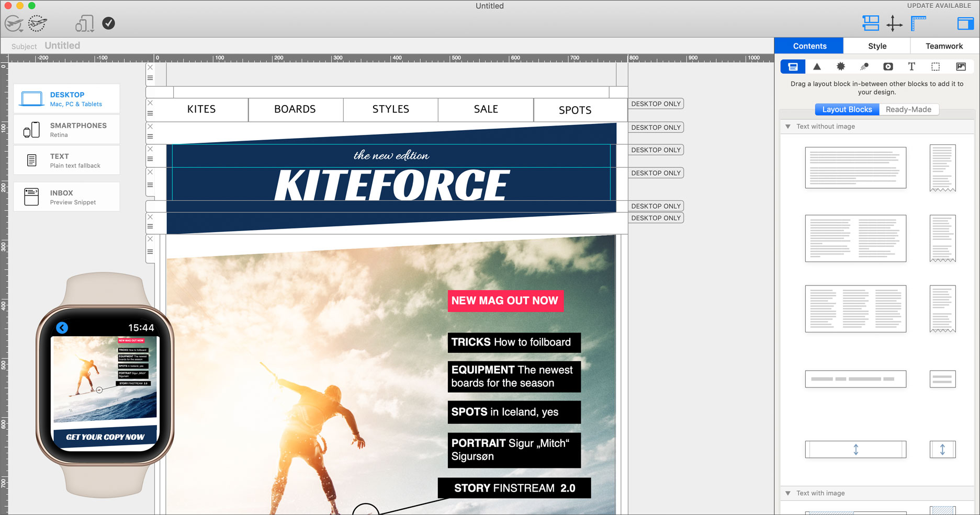Toggle DESKTOP ONLY badge beside navigation block
Viewport: 980px width, 515px height.
(656, 104)
